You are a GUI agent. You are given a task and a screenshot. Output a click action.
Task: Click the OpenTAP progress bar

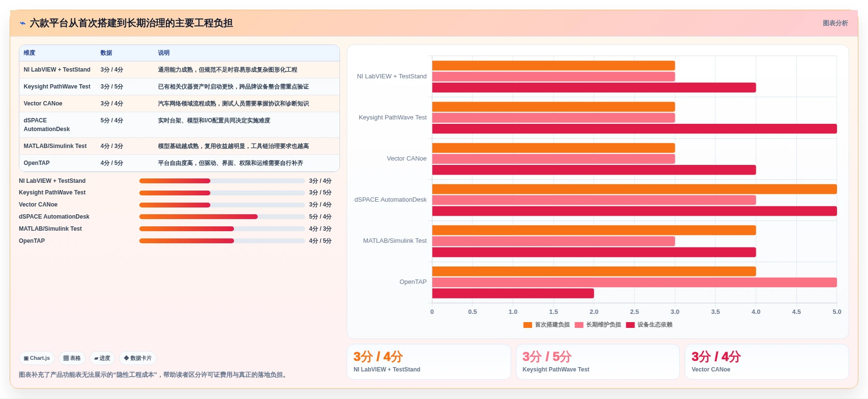point(222,241)
